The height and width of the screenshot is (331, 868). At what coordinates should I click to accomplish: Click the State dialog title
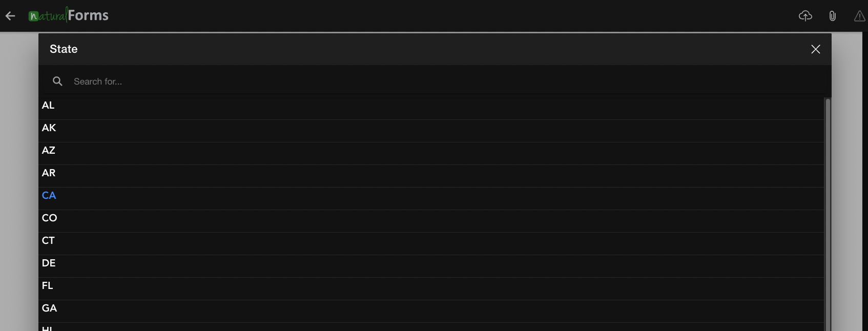pyautogui.click(x=64, y=49)
